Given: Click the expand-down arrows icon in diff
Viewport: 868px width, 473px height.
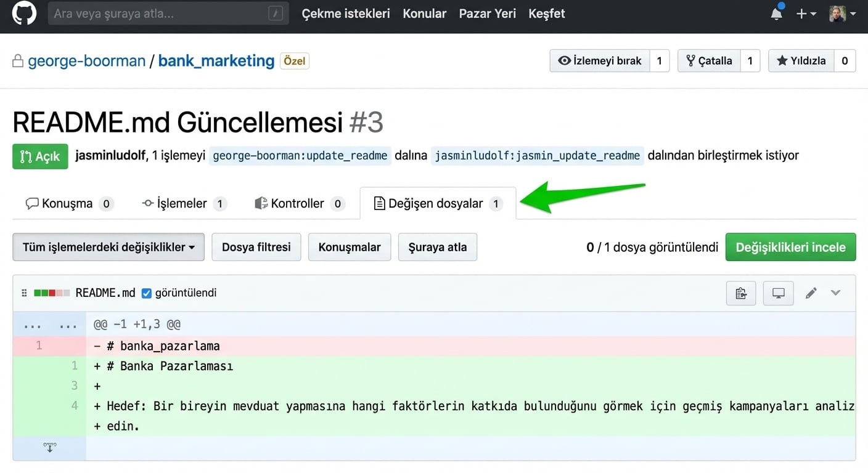Looking at the screenshot, I should (x=50, y=448).
